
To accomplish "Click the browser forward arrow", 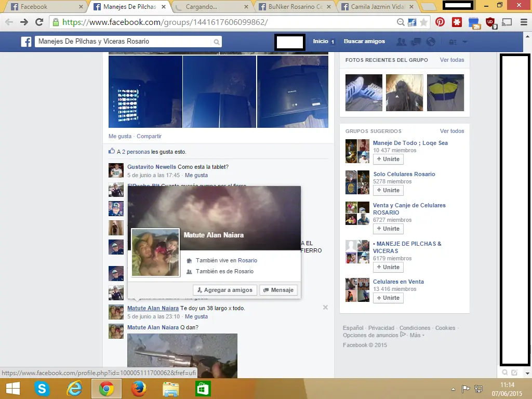I will coord(24,22).
